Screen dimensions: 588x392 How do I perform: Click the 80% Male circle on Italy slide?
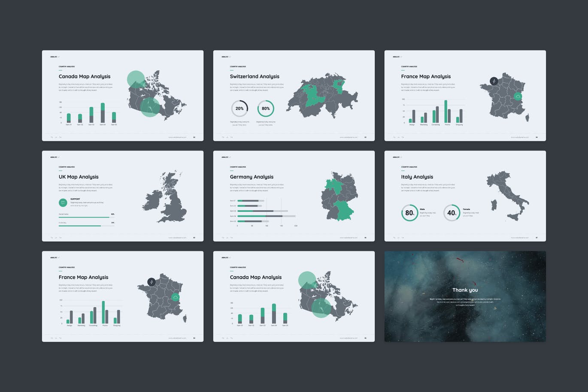click(409, 213)
